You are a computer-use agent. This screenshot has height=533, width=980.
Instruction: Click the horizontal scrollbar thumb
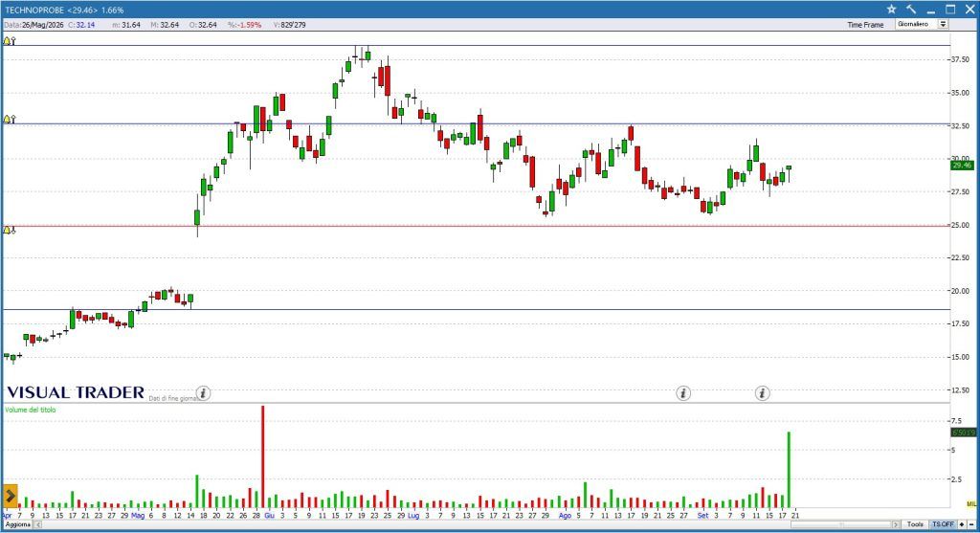840,524
